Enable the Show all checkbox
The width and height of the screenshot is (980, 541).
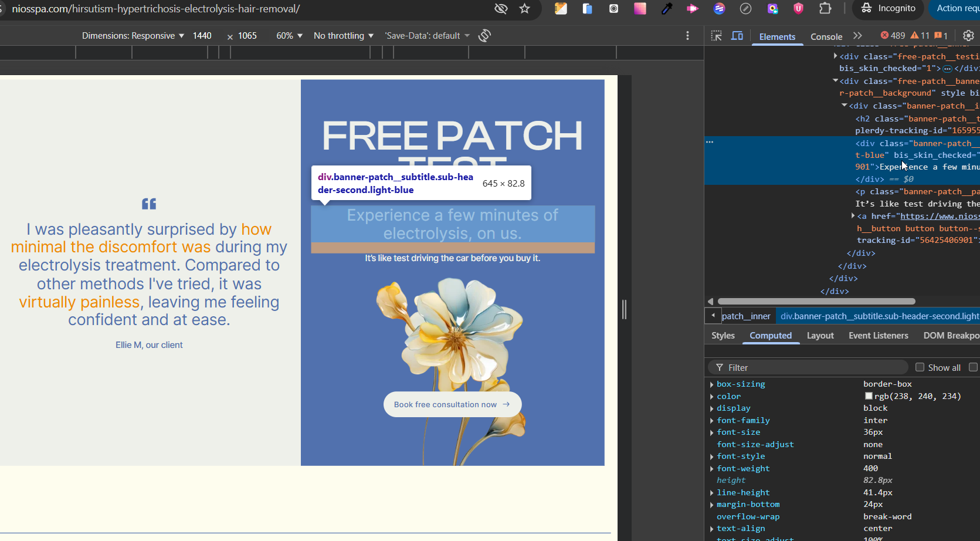(920, 367)
